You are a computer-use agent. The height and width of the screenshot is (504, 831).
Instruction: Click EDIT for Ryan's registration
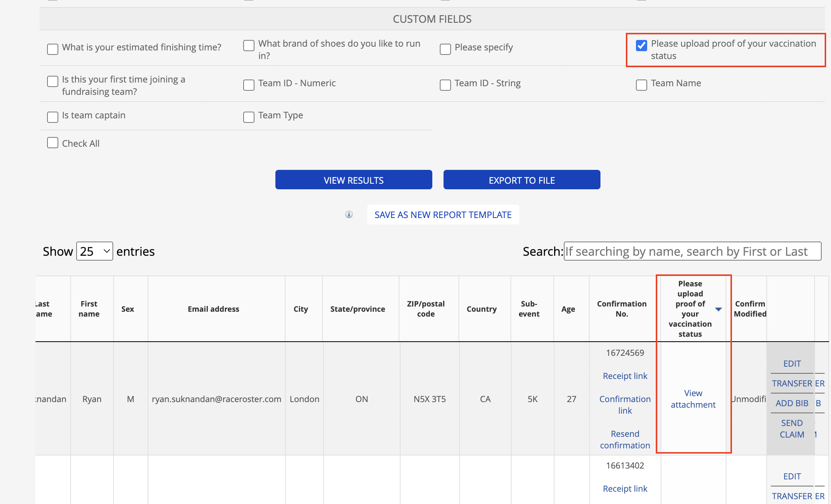pyautogui.click(x=792, y=364)
